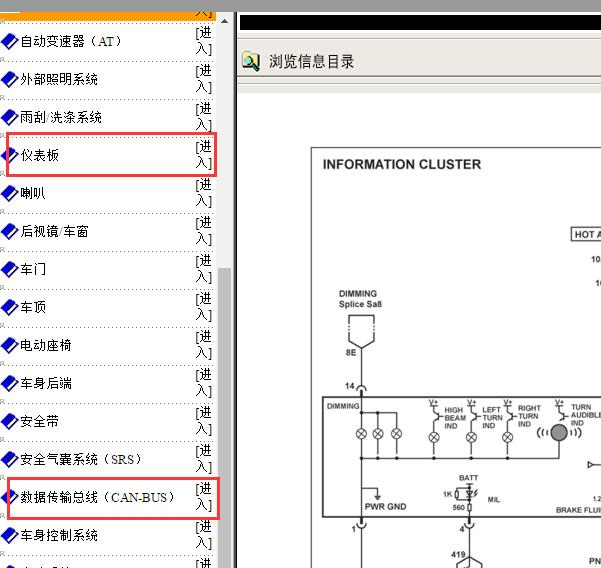601x568 pixels.
Task: Click [进入] link for 安全气囊系统（SRS）
Action: click(204, 459)
